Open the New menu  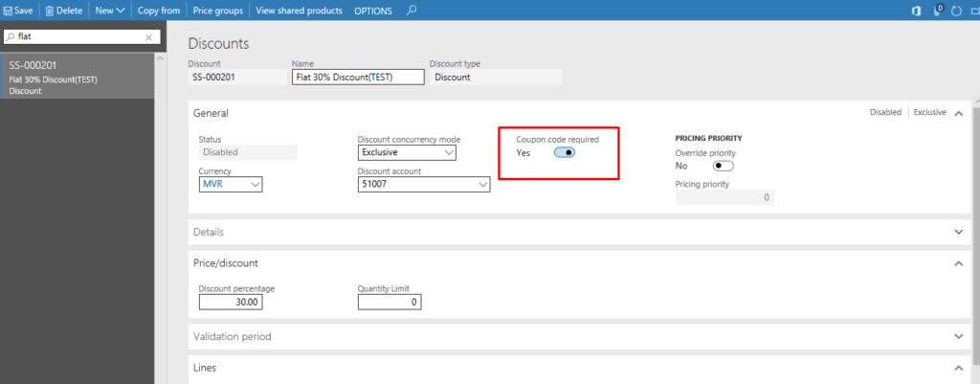point(110,11)
